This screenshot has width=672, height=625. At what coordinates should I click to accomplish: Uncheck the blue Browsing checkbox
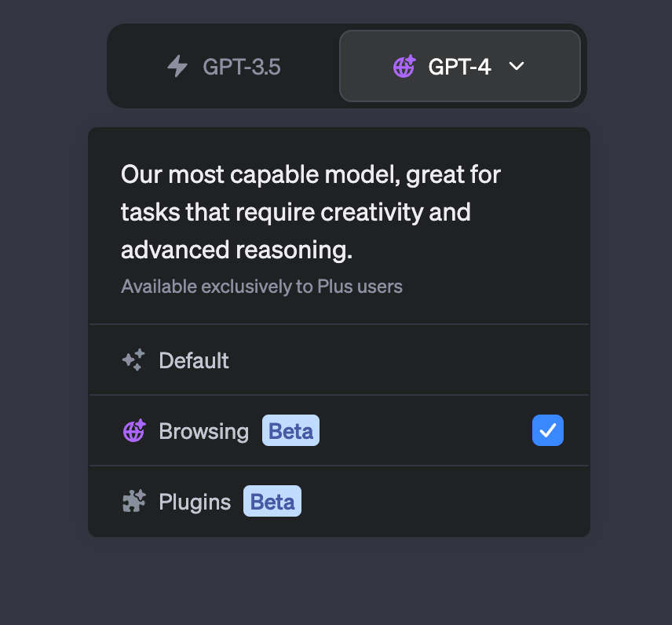(548, 430)
